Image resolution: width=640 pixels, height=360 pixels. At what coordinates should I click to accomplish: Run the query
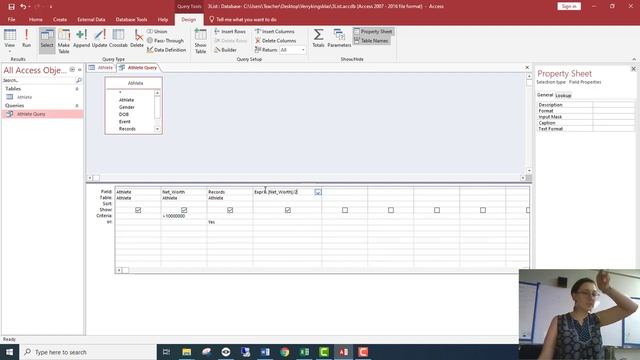pos(27,39)
